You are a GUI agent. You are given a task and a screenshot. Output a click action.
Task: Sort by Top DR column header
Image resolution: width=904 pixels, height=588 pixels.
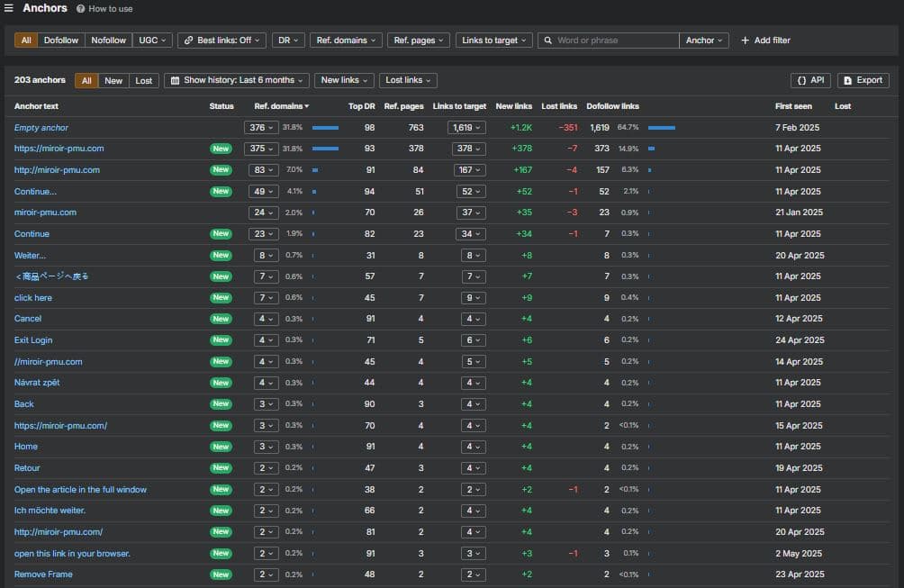(361, 106)
